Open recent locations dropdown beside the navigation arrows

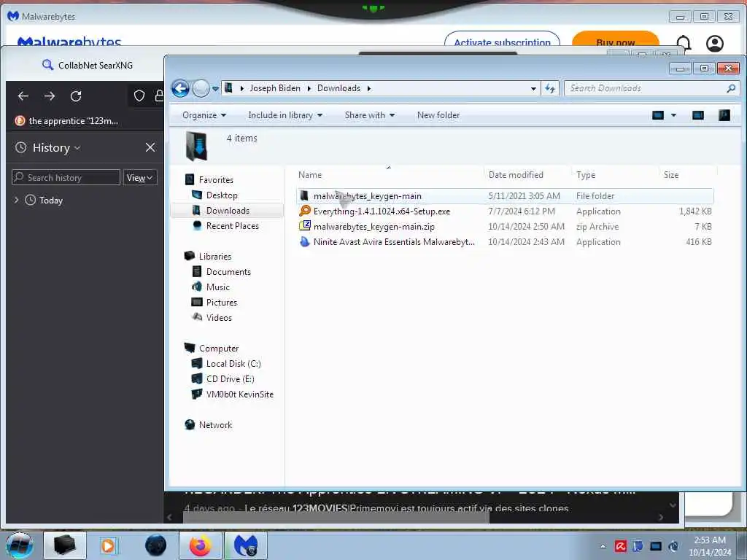(x=215, y=88)
